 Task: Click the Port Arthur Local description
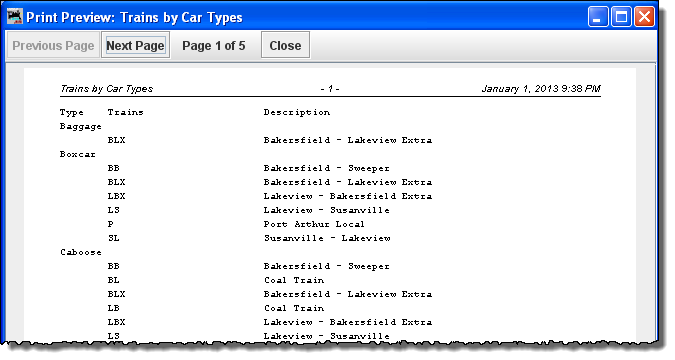tap(314, 224)
